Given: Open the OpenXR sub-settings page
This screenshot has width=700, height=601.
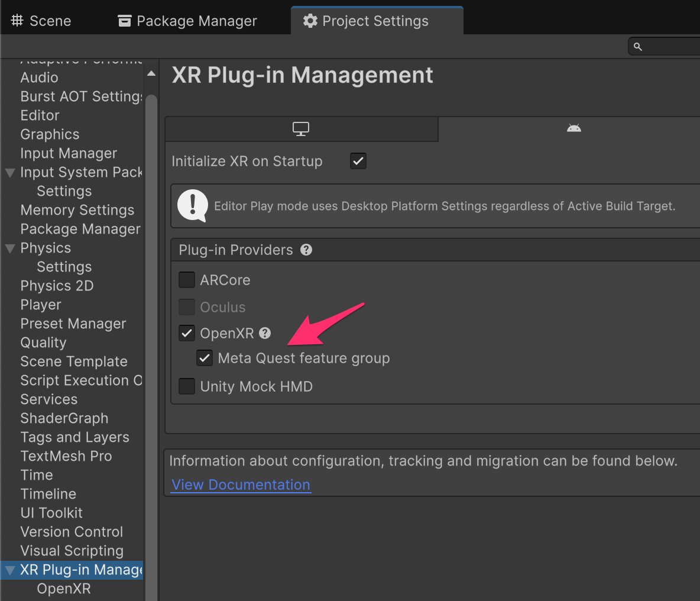Looking at the screenshot, I should 64,589.
